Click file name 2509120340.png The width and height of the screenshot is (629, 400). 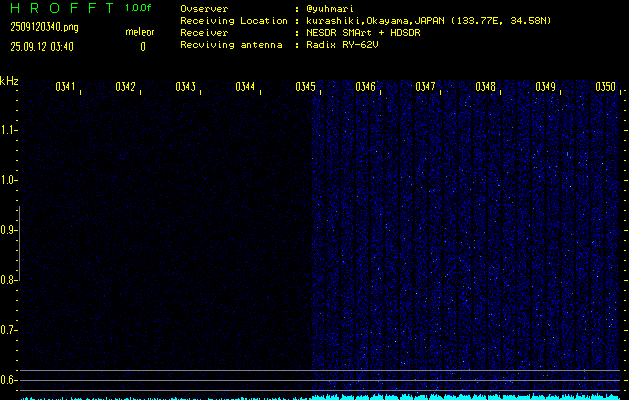click(44, 27)
